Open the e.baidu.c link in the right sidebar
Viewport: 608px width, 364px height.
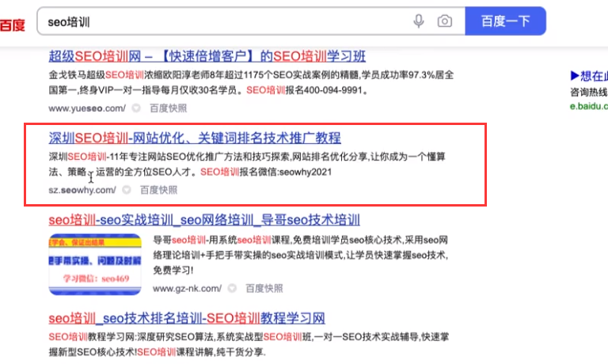[x=589, y=106]
